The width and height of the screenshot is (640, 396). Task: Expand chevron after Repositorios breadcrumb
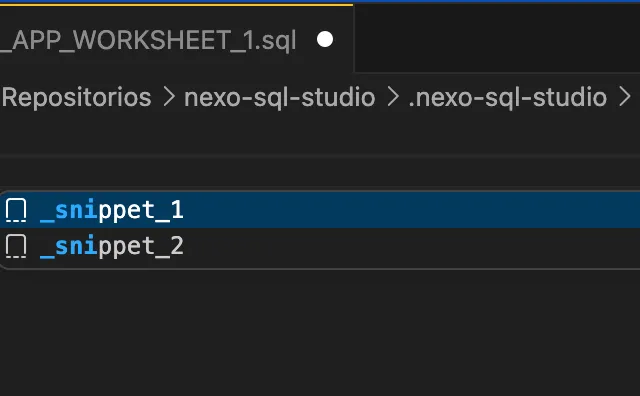click(x=169, y=98)
